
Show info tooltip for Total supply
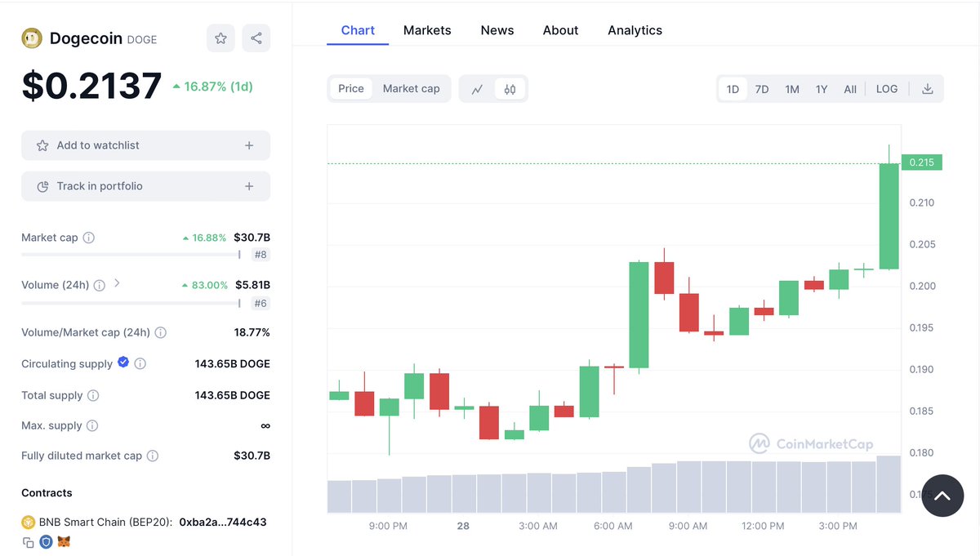93,395
